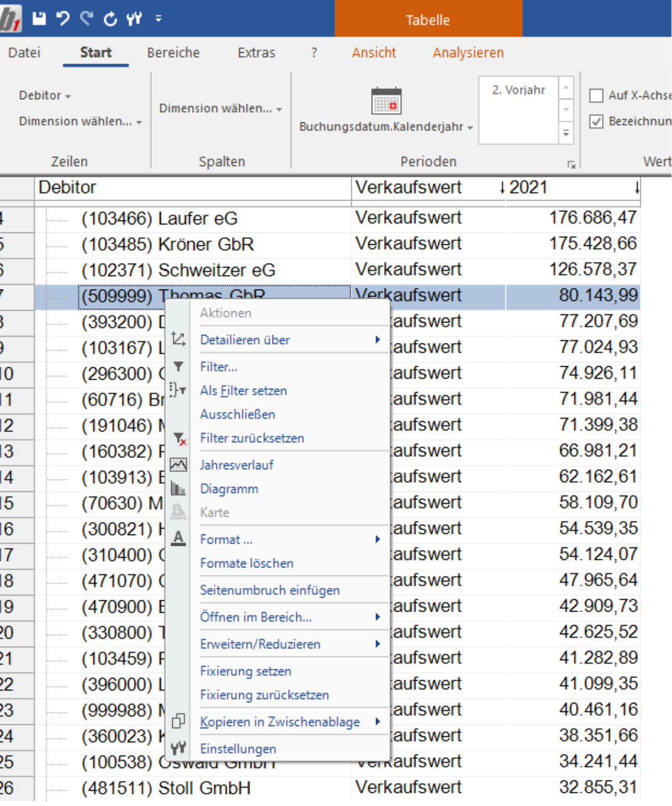Click the Filter zurücksetzen icon with red x
Image resolution: width=672 pixels, height=806 pixels.
tap(179, 438)
